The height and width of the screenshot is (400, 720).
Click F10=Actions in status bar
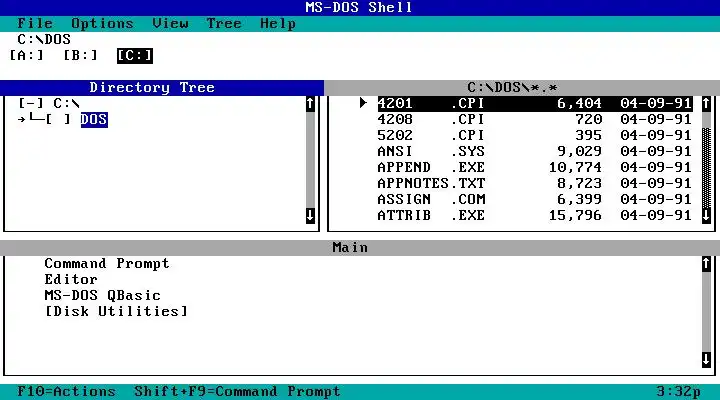(x=67, y=391)
